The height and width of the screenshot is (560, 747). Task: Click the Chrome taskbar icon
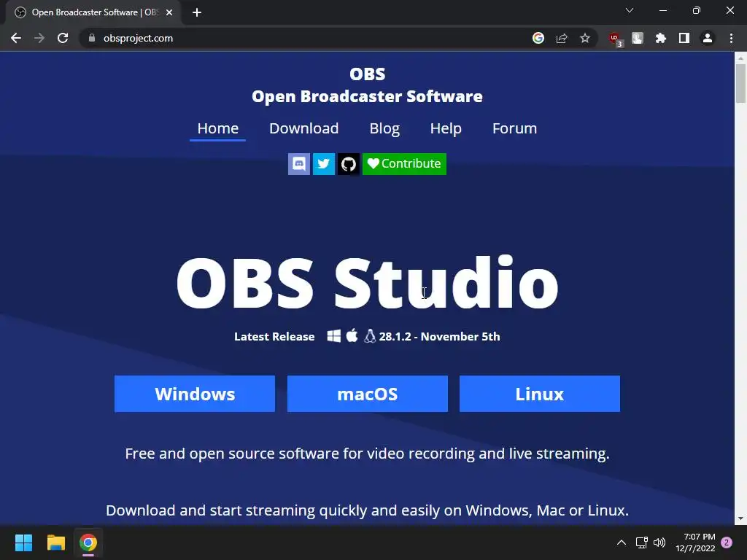[88, 542]
